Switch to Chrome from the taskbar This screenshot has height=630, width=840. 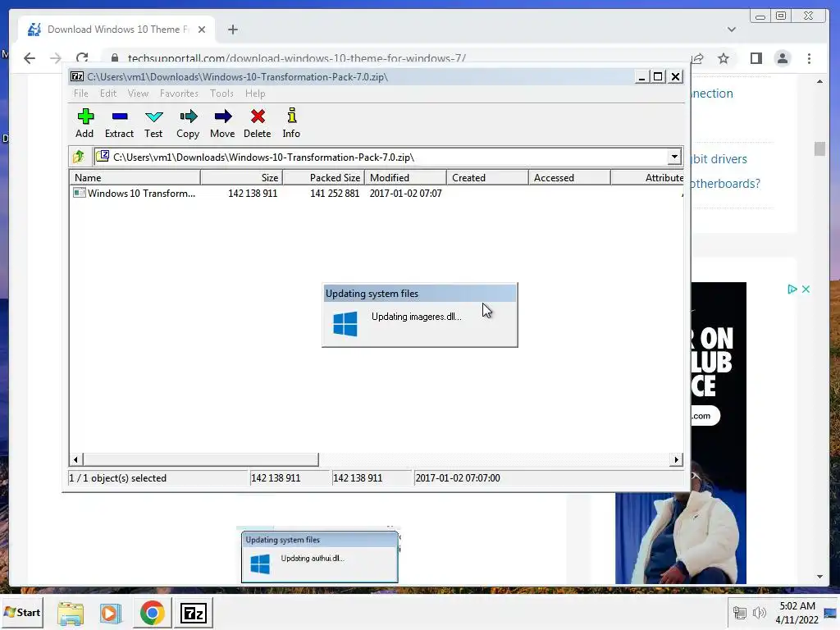click(x=152, y=614)
